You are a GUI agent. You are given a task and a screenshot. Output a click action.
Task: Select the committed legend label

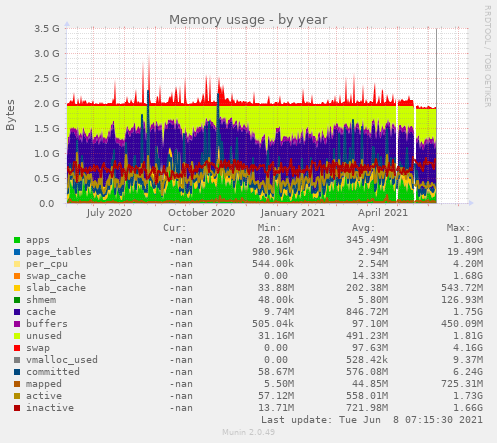[x=53, y=372]
